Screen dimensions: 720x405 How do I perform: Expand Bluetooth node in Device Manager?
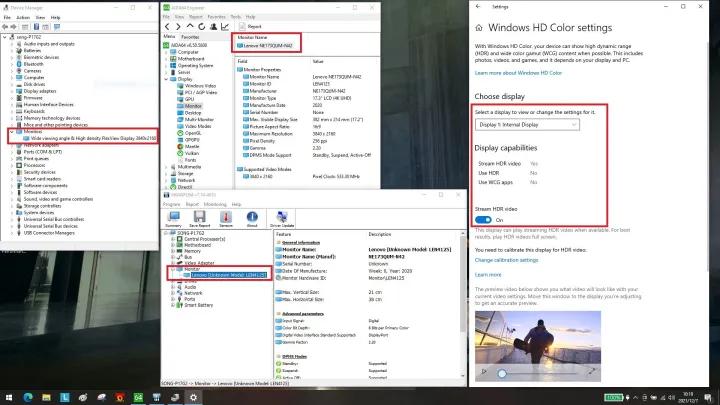coord(11,64)
